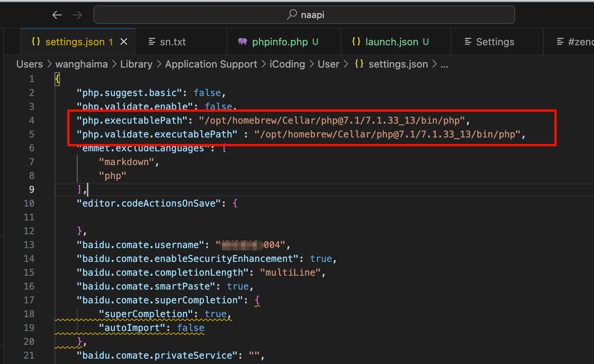This screenshot has width=594, height=364.
Task: Click the opening brace on line 10
Action: coord(235,204)
